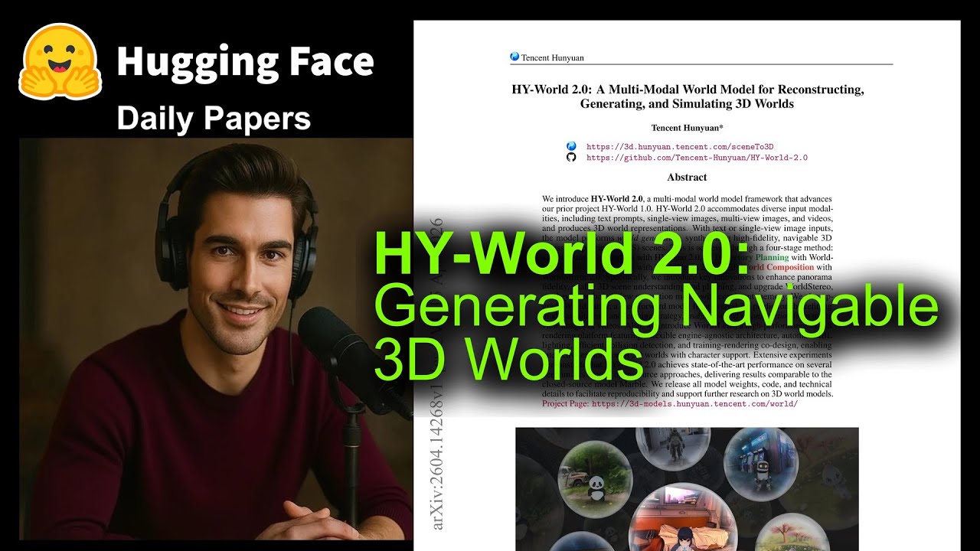Click the "Tencent Hunyuan*" author line

[687, 128]
